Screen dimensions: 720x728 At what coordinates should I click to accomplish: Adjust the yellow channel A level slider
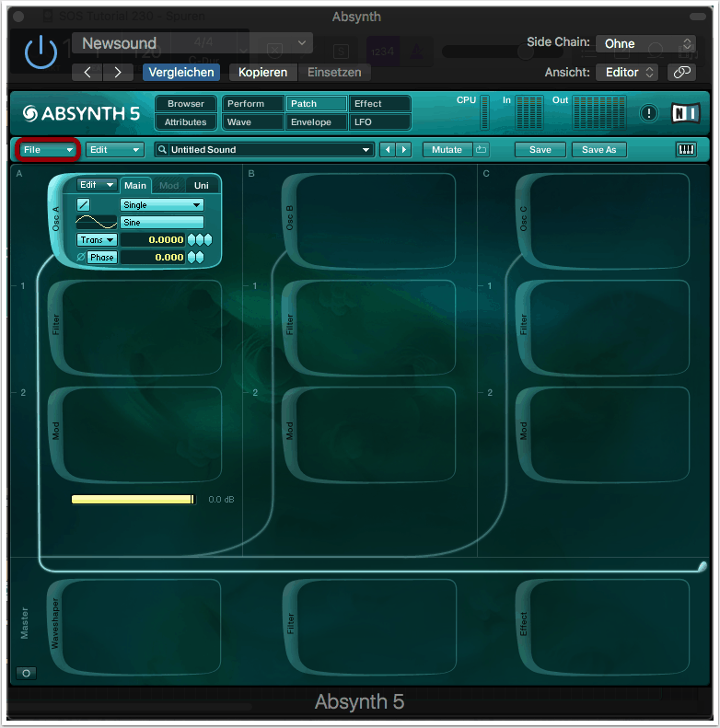point(134,499)
